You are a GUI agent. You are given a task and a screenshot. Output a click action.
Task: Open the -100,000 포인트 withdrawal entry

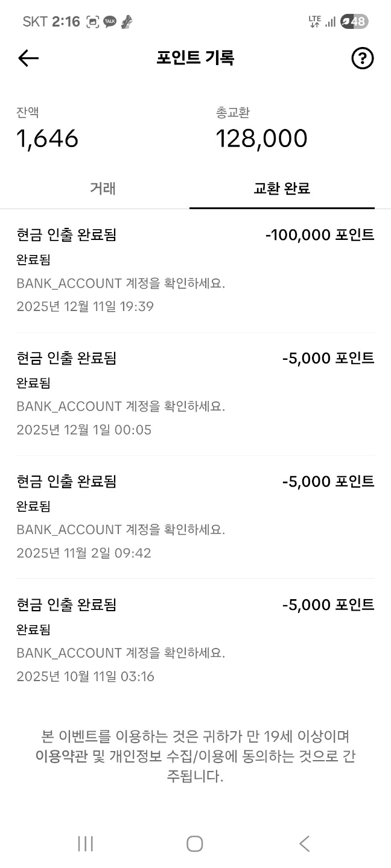pyautogui.click(x=195, y=270)
